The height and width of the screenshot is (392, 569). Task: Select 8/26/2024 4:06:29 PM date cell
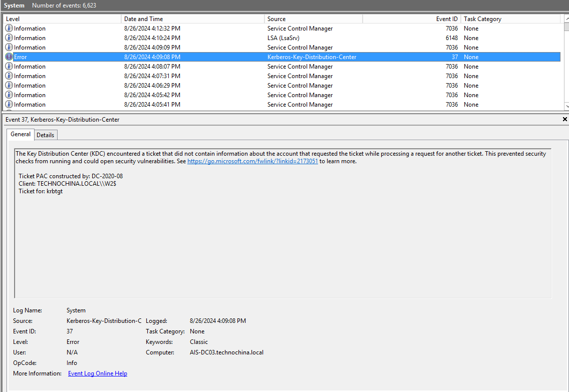coord(152,85)
